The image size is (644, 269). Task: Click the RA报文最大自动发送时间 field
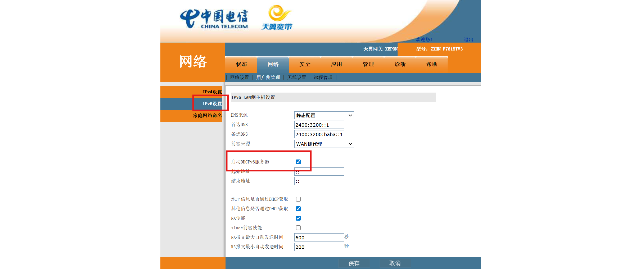point(319,238)
